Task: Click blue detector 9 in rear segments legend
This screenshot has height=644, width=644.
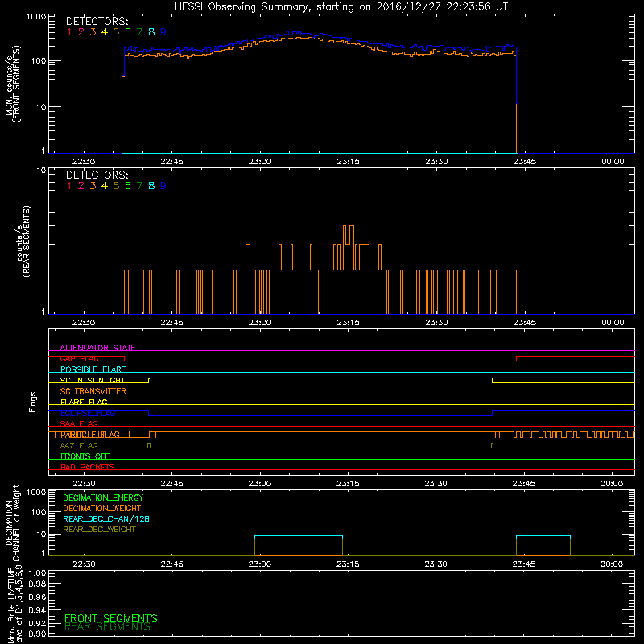Action: coord(163,186)
